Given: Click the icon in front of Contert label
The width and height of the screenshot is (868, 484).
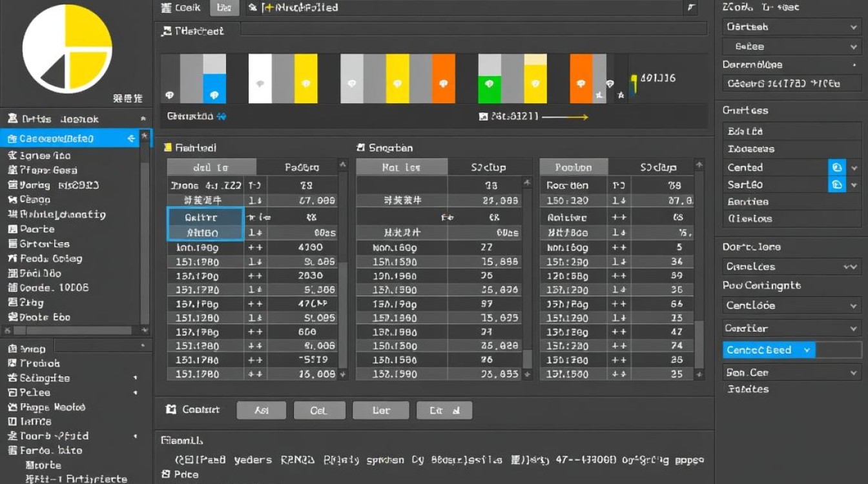Looking at the screenshot, I should 171,410.
